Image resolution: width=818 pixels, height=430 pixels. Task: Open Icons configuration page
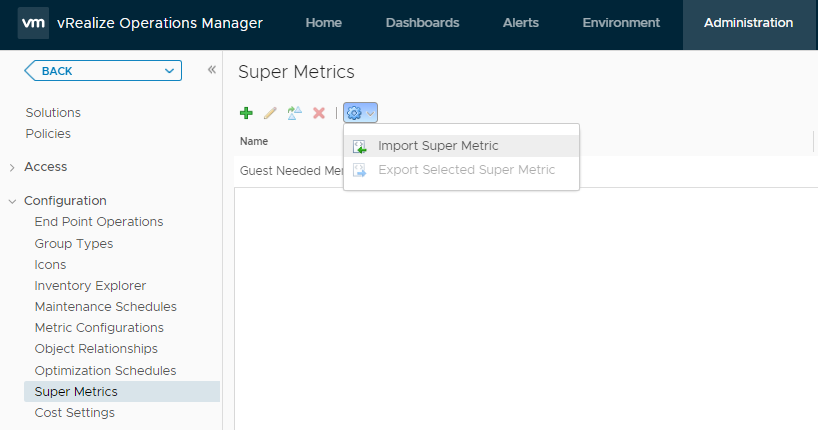point(50,265)
